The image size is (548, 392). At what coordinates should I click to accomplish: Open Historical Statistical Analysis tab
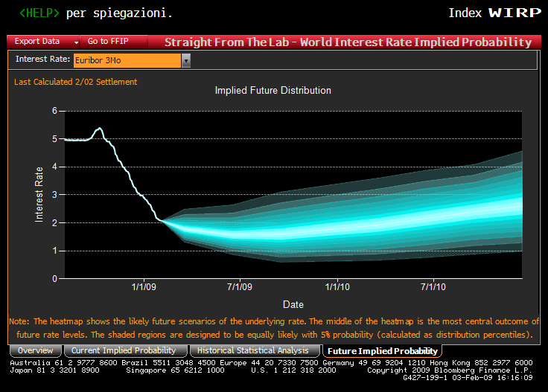[x=253, y=350]
